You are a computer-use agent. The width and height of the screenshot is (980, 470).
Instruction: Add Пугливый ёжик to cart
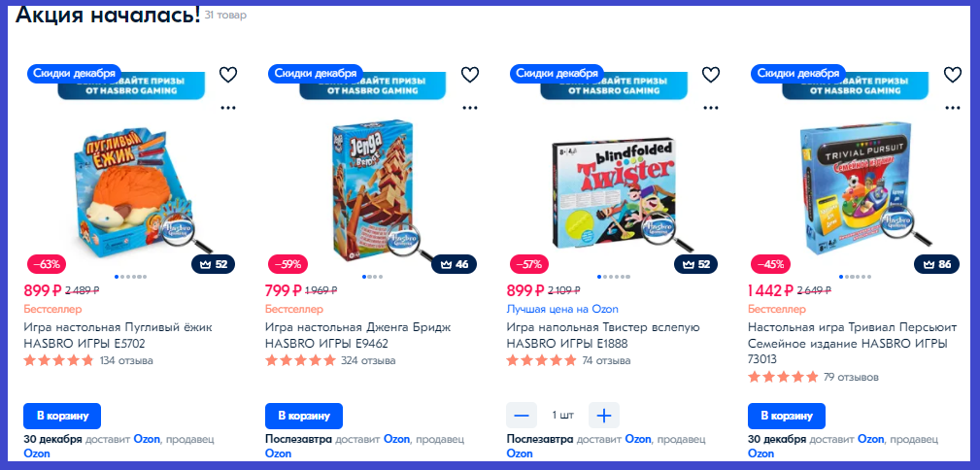pyautogui.click(x=62, y=416)
